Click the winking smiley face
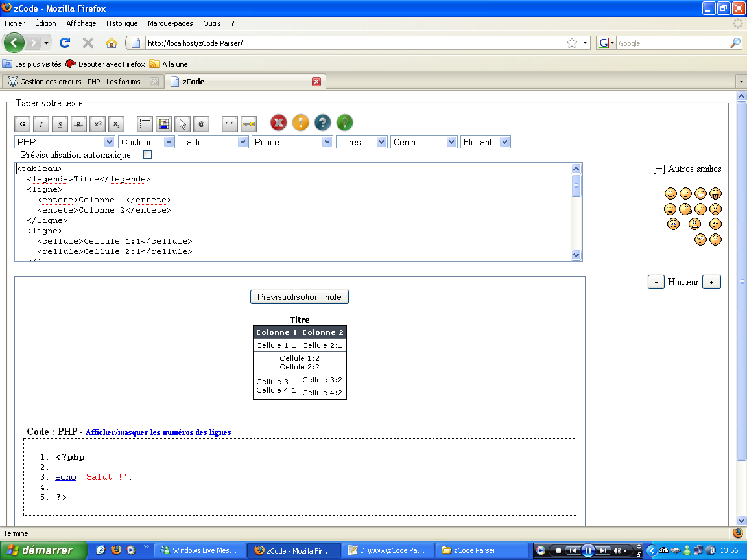Screen dimensions: 747x560 [685, 193]
